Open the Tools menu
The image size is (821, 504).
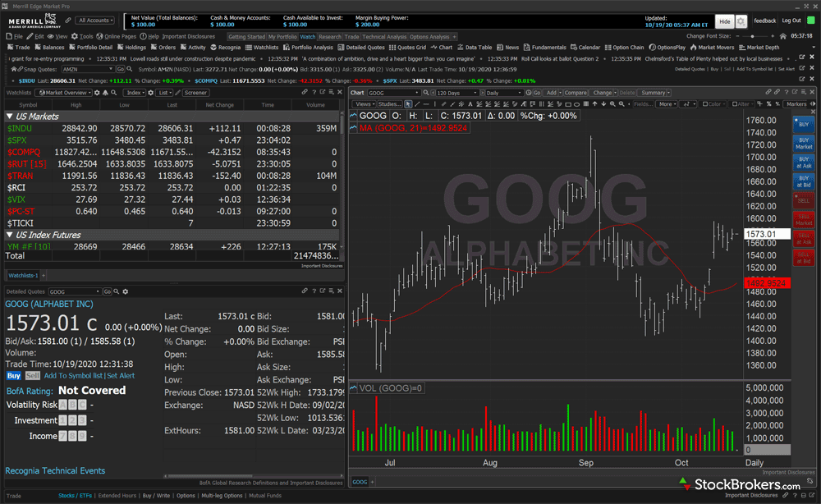click(x=85, y=37)
